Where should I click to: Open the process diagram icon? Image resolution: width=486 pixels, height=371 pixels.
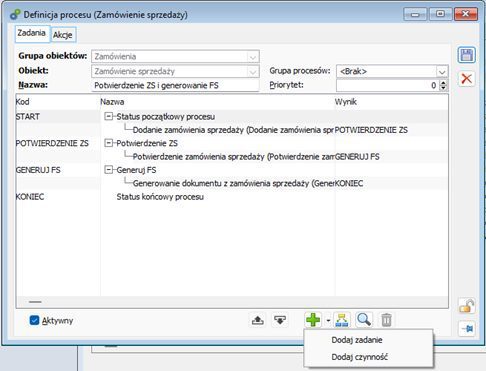click(342, 320)
